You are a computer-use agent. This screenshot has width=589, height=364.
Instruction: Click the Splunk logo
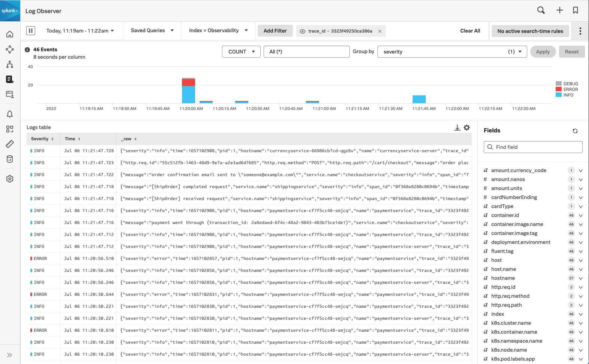tap(10, 11)
